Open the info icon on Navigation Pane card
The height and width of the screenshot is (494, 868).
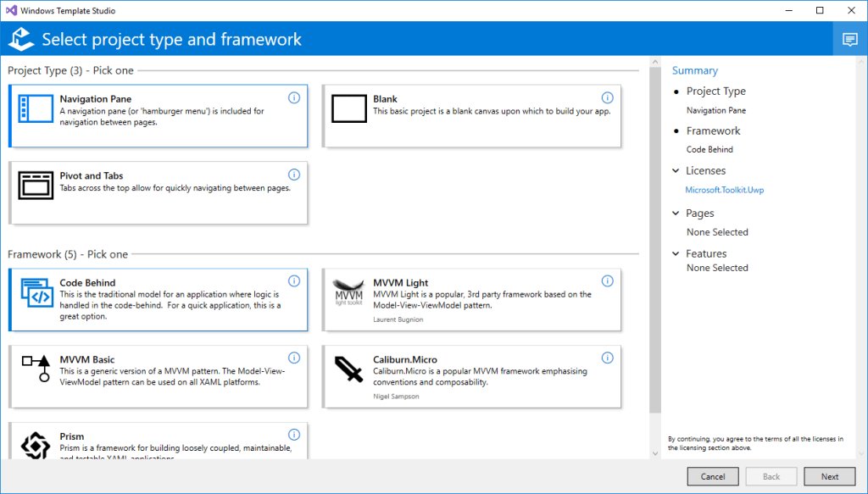294,96
